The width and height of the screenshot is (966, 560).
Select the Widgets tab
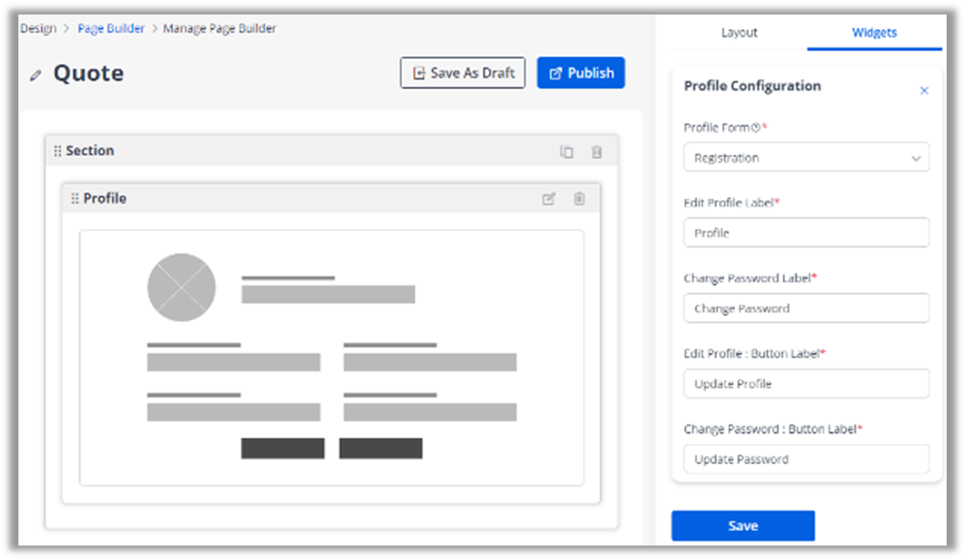click(874, 33)
